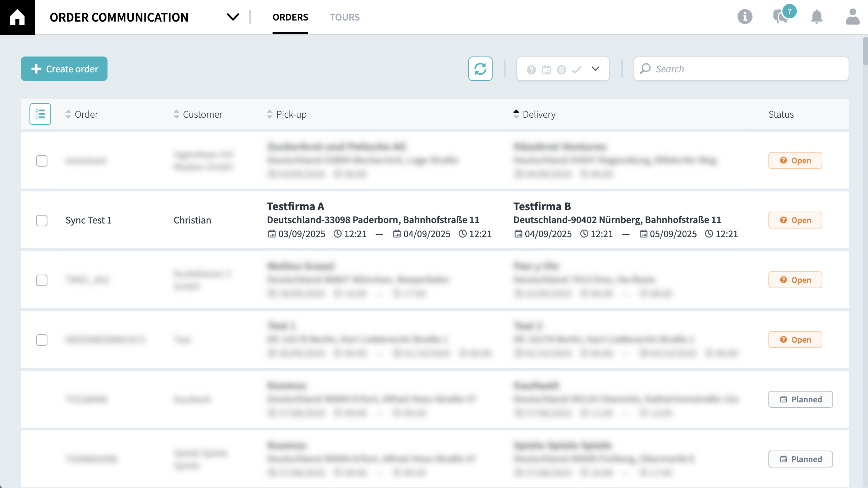
Task: Click the list view toggle icon in table header
Action: [40, 114]
